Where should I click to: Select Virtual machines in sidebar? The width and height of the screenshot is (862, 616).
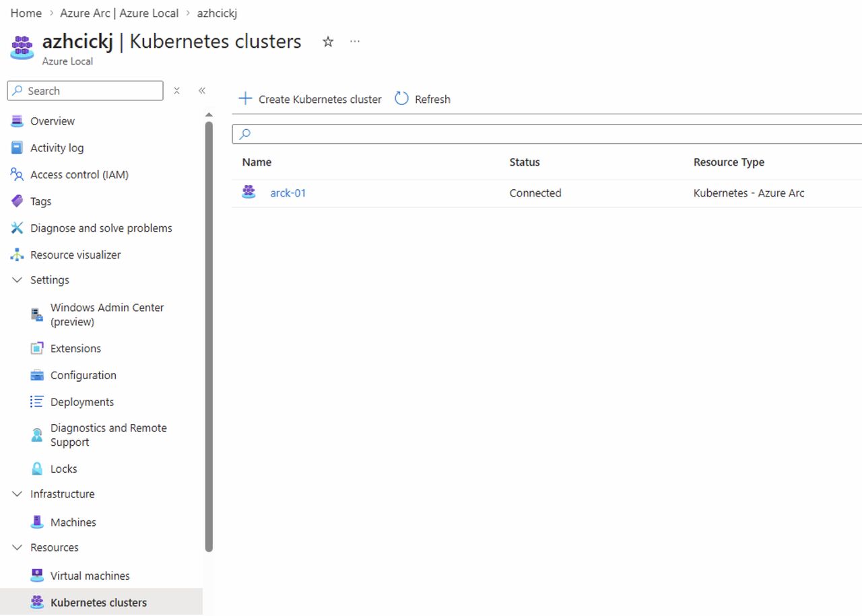click(x=90, y=576)
